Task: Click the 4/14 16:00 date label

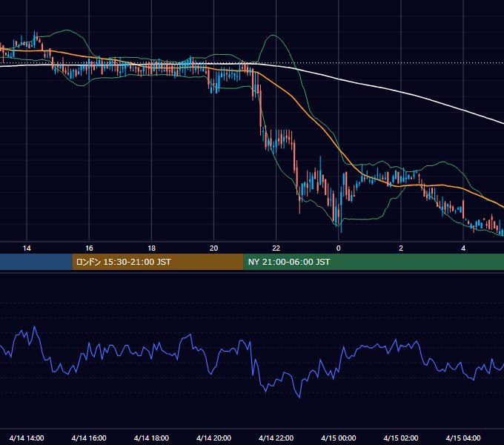Action: tap(89, 438)
